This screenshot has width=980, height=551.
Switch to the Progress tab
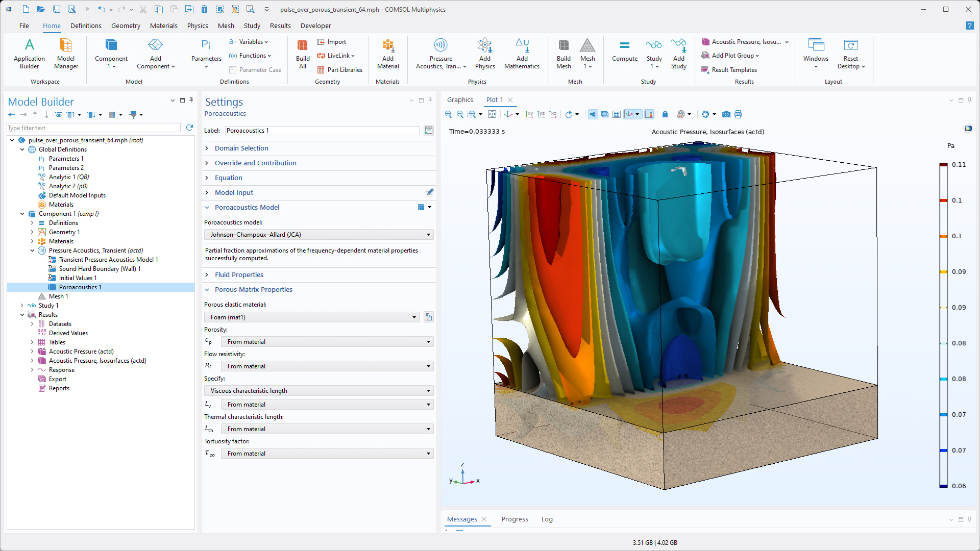click(514, 519)
